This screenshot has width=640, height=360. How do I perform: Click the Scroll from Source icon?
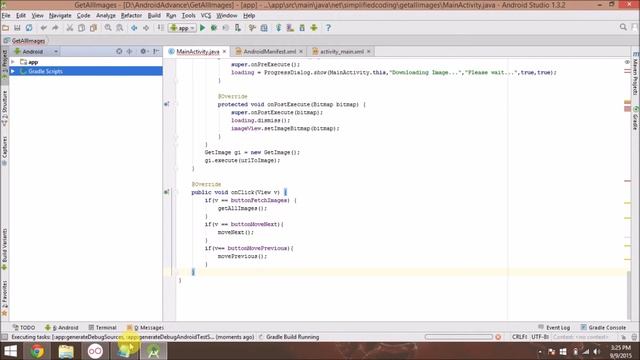click(119, 51)
